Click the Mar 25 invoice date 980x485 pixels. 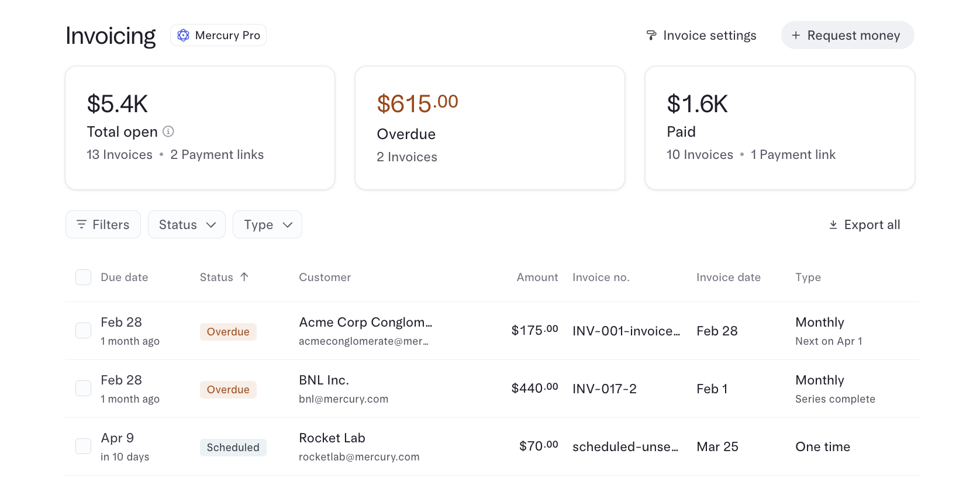click(717, 447)
